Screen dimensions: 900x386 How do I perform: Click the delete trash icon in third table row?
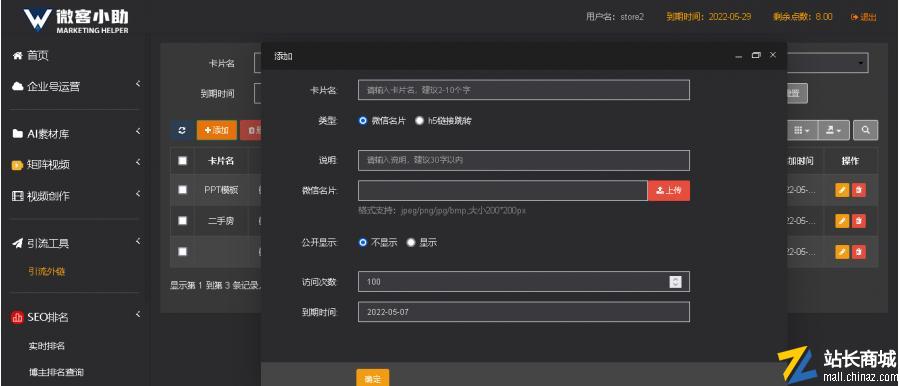tap(859, 252)
